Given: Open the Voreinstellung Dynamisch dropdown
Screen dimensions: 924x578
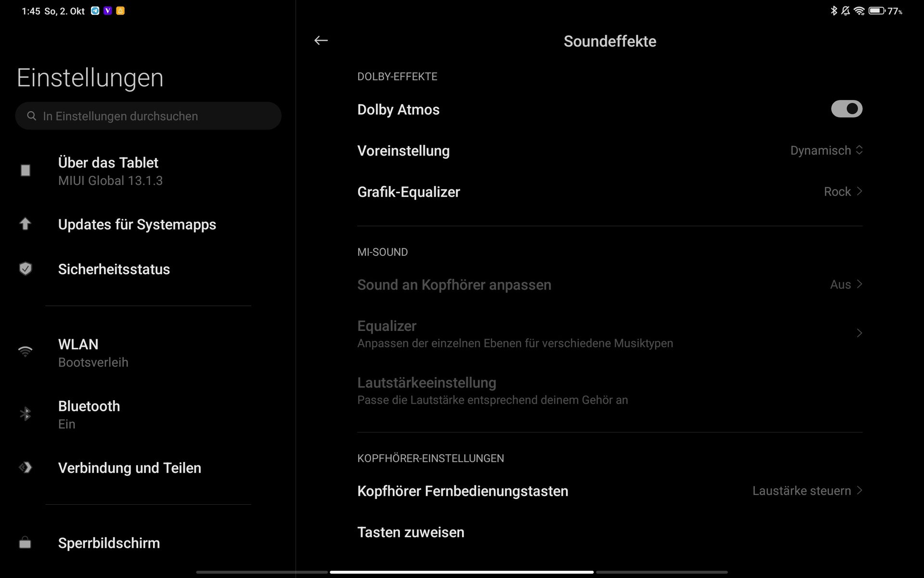Looking at the screenshot, I should pos(826,150).
